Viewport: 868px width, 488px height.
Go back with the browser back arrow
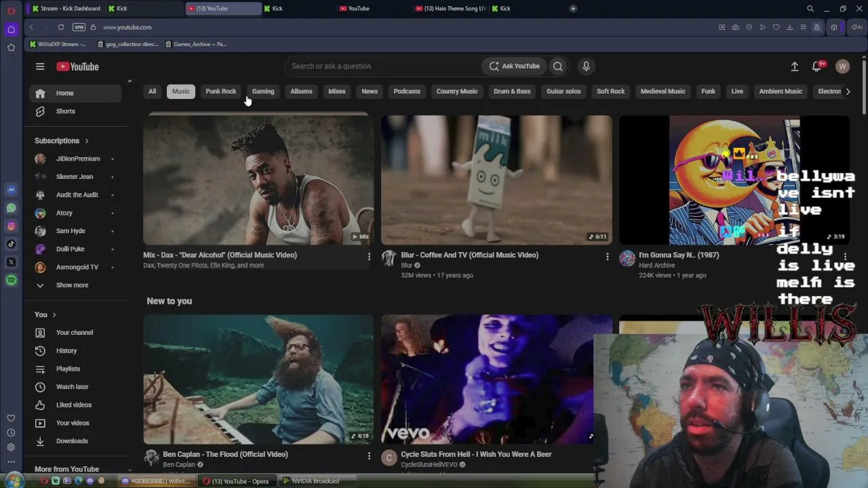[31, 27]
